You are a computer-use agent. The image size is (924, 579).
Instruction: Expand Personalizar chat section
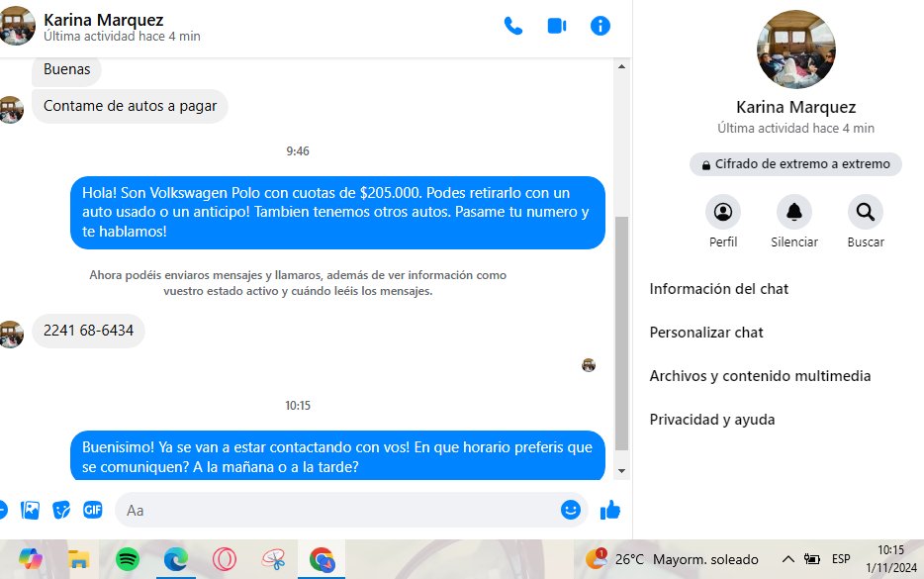[x=706, y=333]
